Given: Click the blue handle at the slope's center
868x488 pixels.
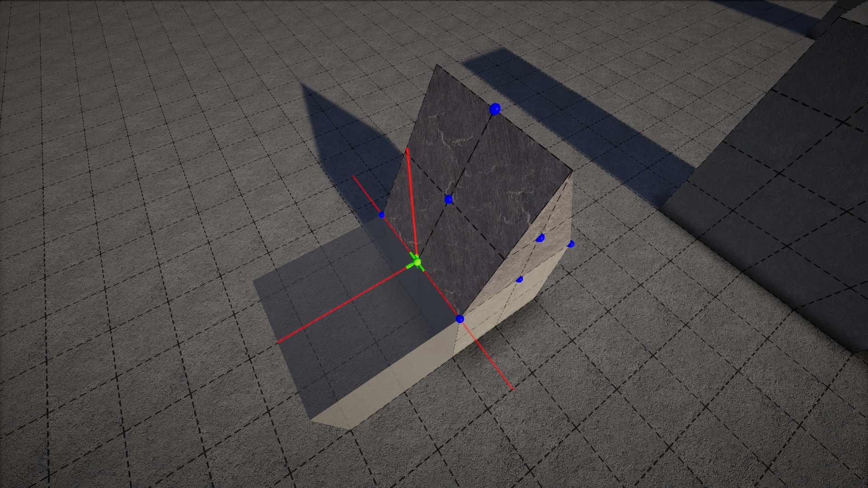Looking at the screenshot, I should point(448,199).
